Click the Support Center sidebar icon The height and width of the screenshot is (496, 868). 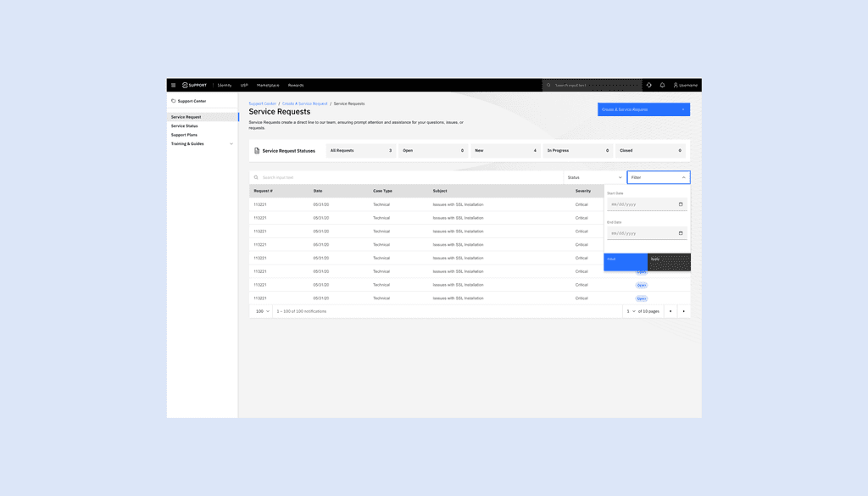click(173, 101)
